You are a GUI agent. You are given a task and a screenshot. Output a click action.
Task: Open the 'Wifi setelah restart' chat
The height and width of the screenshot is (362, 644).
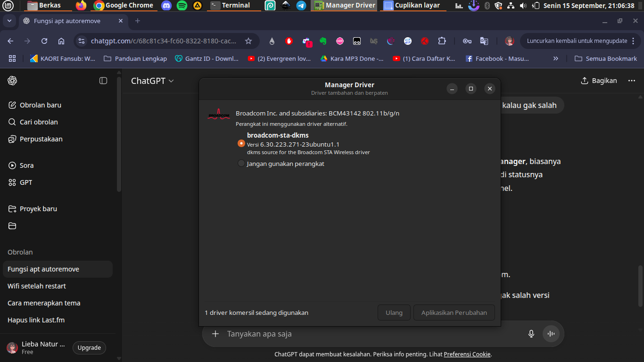pyautogui.click(x=37, y=286)
